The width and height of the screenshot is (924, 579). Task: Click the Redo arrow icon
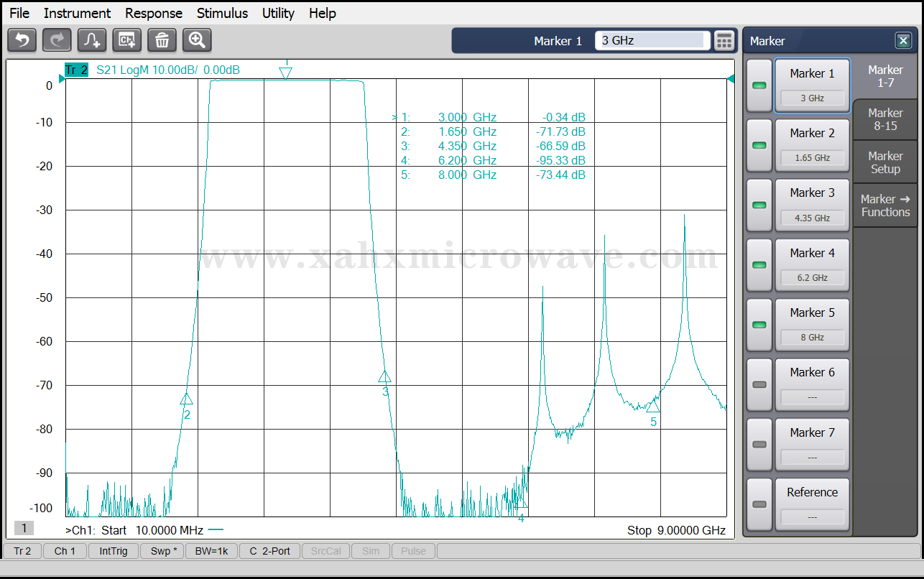(57, 40)
